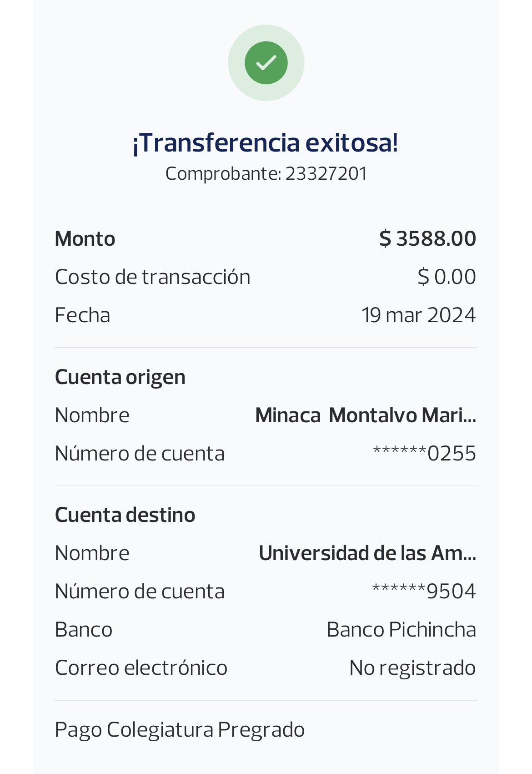The height and width of the screenshot is (774, 532).
Task: Expand truncated name Universidad de las Am...
Action: tap(367, 553)
